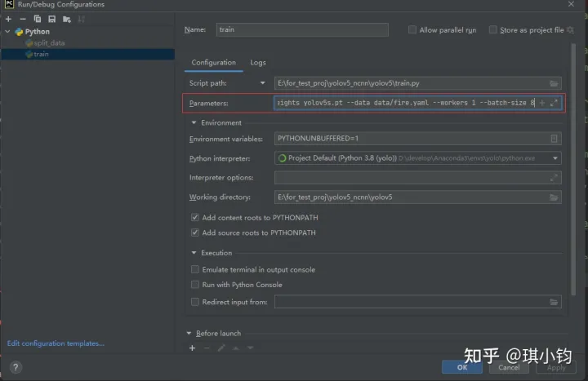Browse for Redirect input file
Screen dimensions: 588x381
(554, 302)
